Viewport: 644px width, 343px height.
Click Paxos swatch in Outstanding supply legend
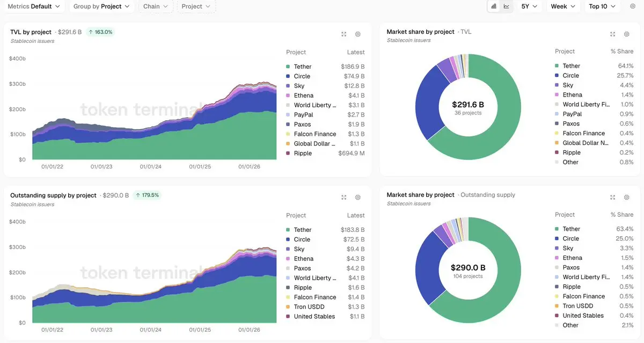click(288, 268)
